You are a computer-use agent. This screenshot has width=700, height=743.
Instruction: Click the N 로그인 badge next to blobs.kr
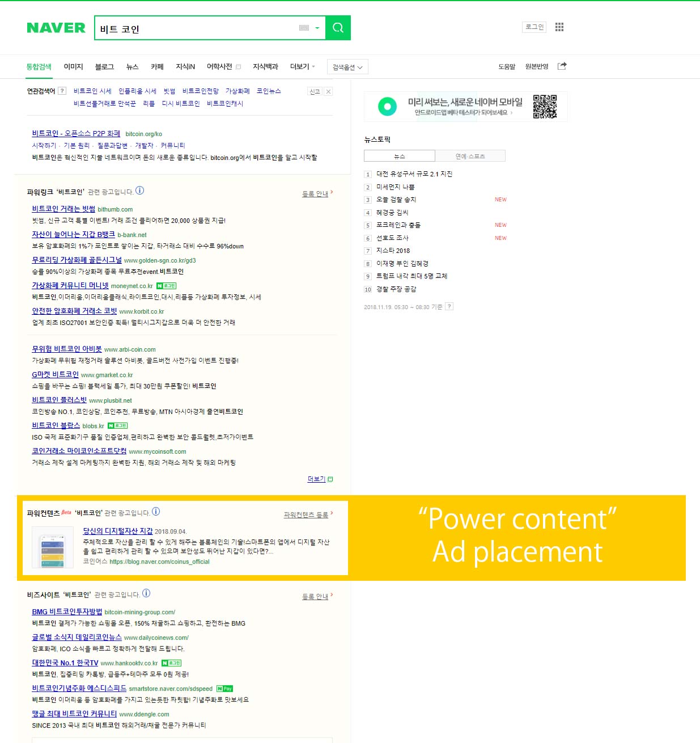[x=117, y=425]
